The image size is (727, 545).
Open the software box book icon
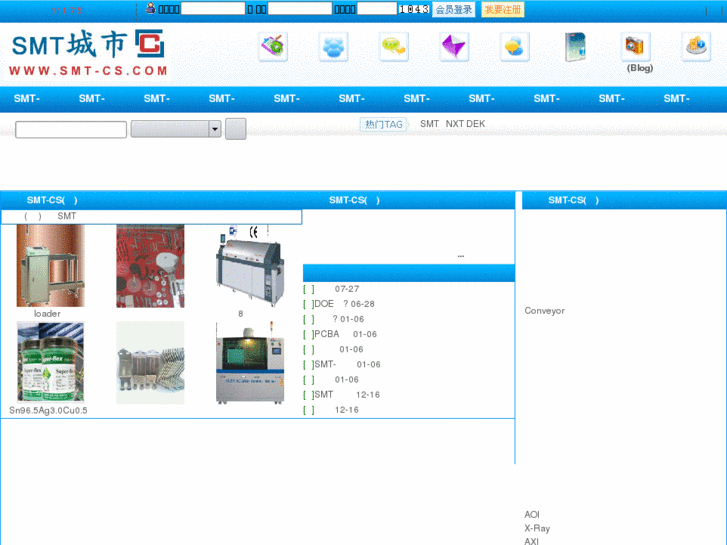pyautogui.click(x=575, y=46)
